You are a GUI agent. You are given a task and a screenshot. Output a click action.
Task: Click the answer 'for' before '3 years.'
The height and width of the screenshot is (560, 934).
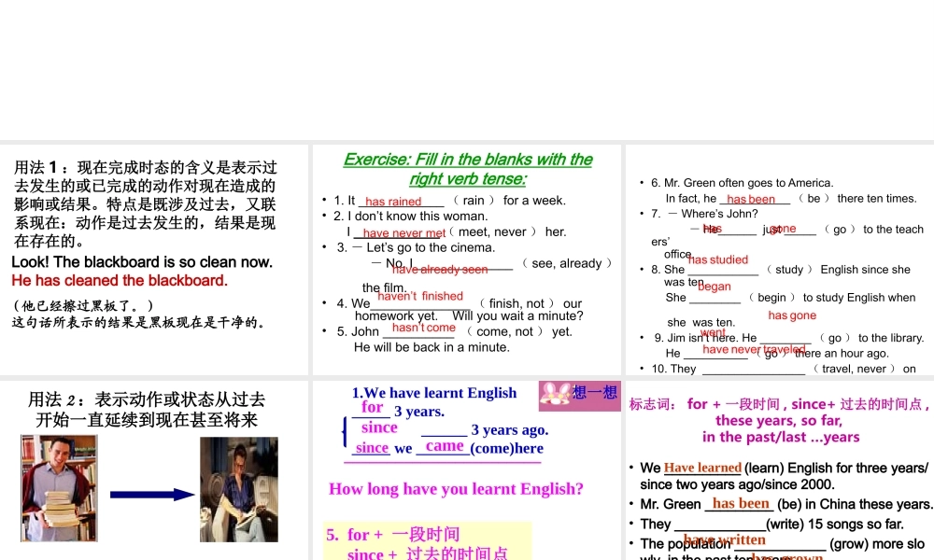tap(372, 407)
